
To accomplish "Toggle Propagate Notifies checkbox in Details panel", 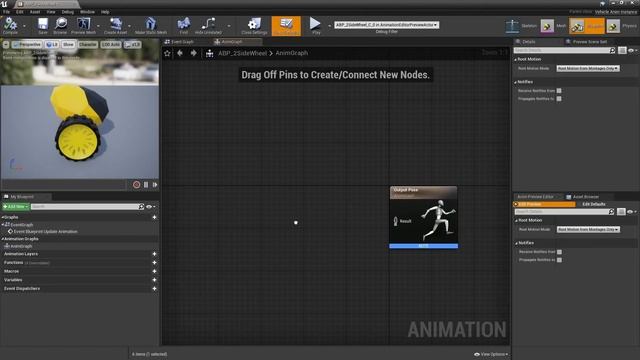I will [x=559, y=99].
